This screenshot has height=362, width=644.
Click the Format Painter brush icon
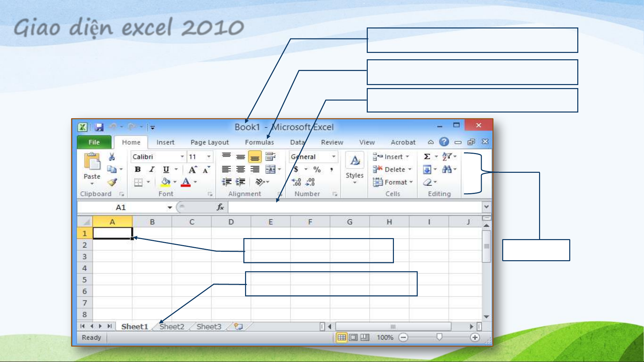point(112,182)
